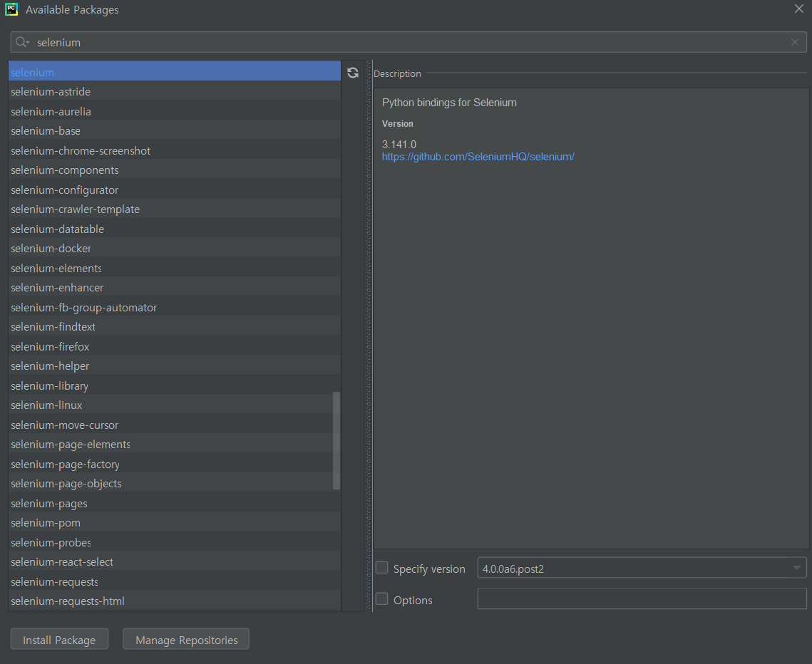The image size is (812, 664).
Task: Select selenium-requests package
Action: [x=175, y=581]
